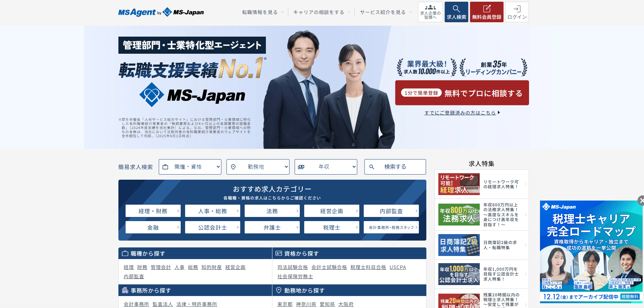
Task: Click the red 無料でプロに相談する button
Action: tap(462, 93)
